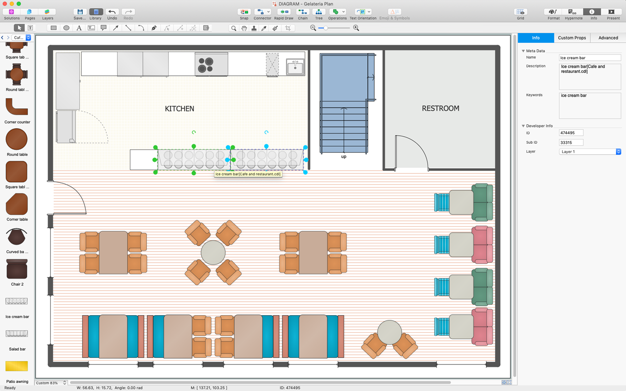The height and width of the screenshot is (391, 626).
Task: Click the zoom slider in toolbar
Action: point(335,28)
